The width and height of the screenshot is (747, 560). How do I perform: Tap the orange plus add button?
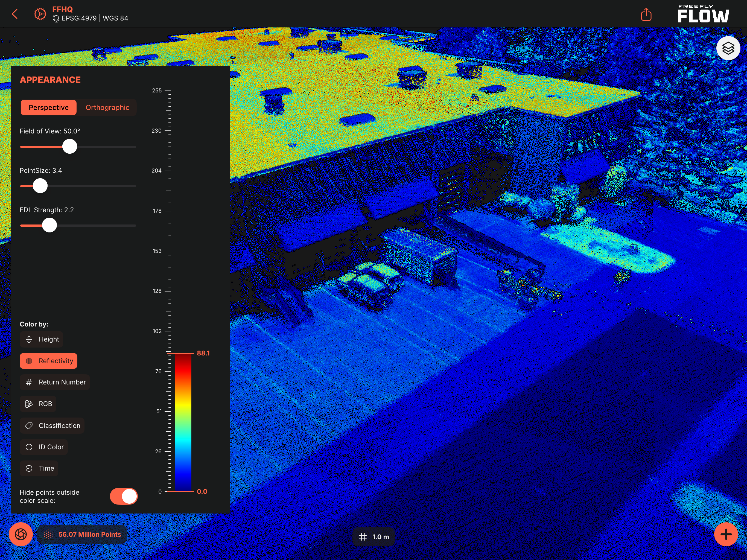pos(726,534)
